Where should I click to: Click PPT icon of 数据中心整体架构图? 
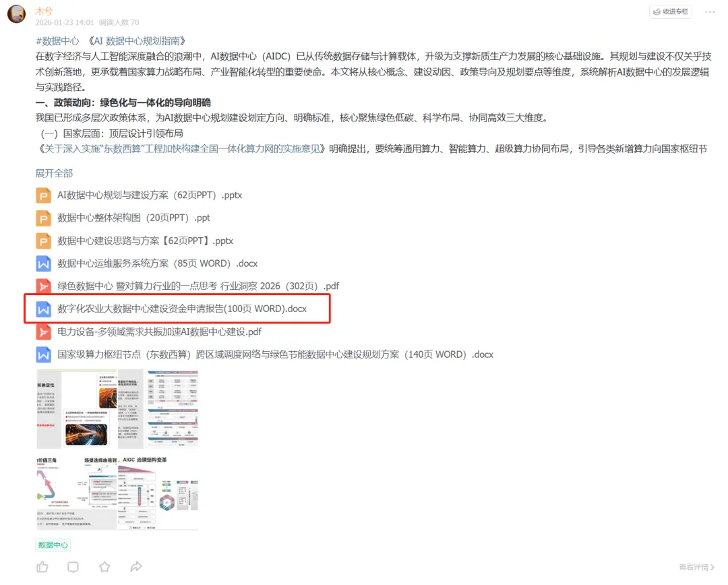[43, 218]
